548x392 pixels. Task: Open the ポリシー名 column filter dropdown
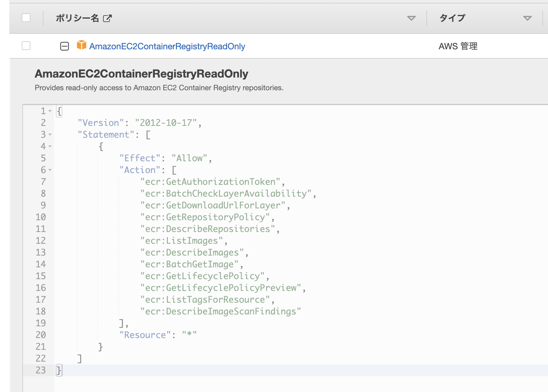[x=411, y=18]
